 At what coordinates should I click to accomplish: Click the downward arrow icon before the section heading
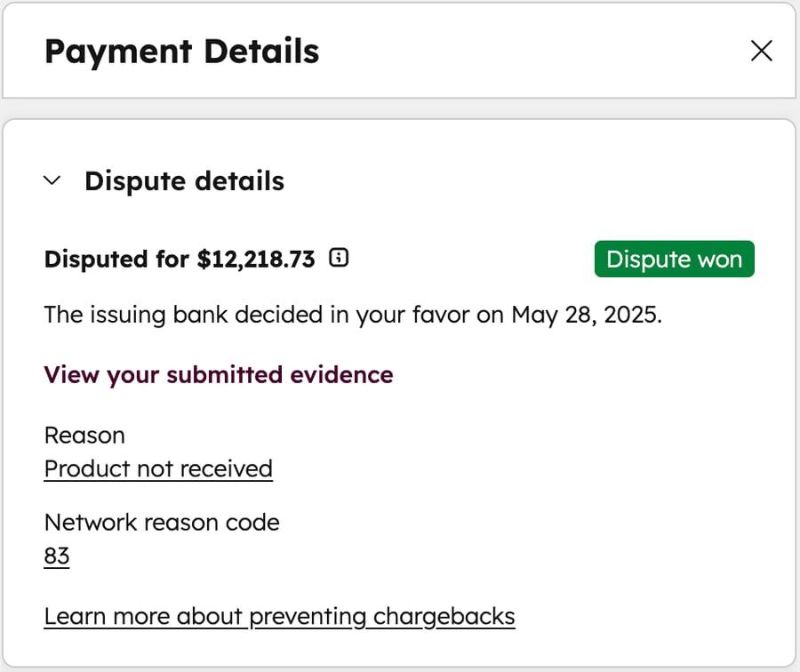click(x=52, y=180)
